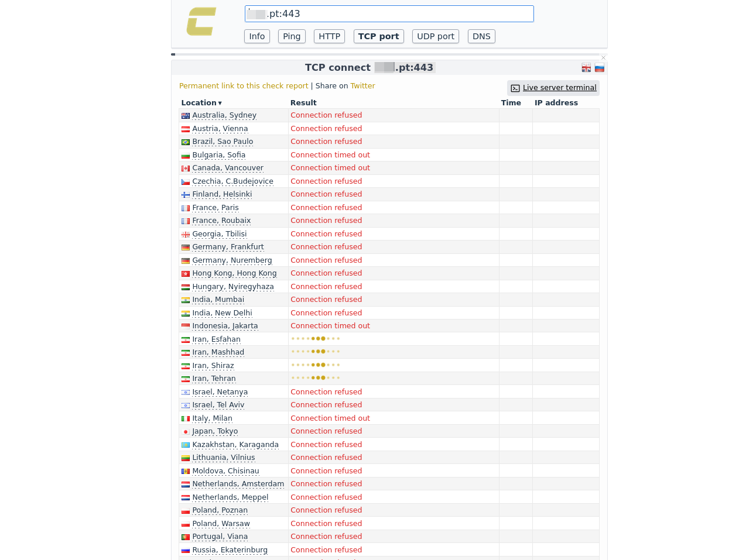
Task: Click the Brazil flag icon in Sao Paulo row
Action: click(186, 142)
